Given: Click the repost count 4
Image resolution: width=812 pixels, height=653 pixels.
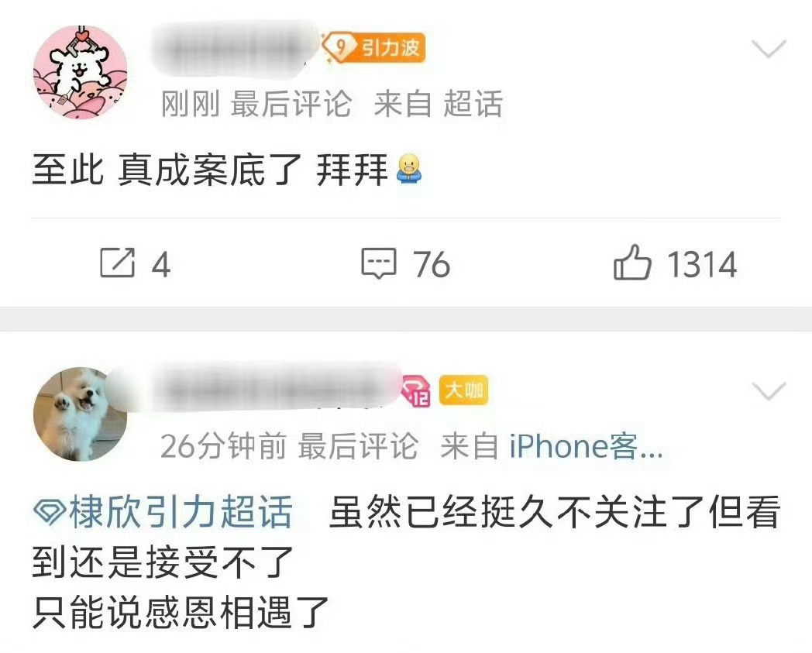Looking at the screenshot, I should [x=161, y=265].
